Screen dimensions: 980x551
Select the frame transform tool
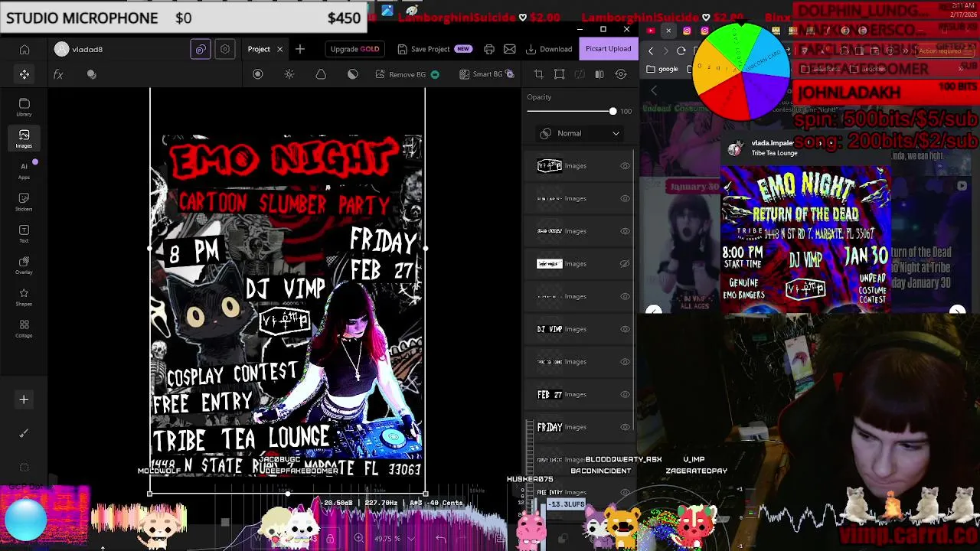(560, 74)
